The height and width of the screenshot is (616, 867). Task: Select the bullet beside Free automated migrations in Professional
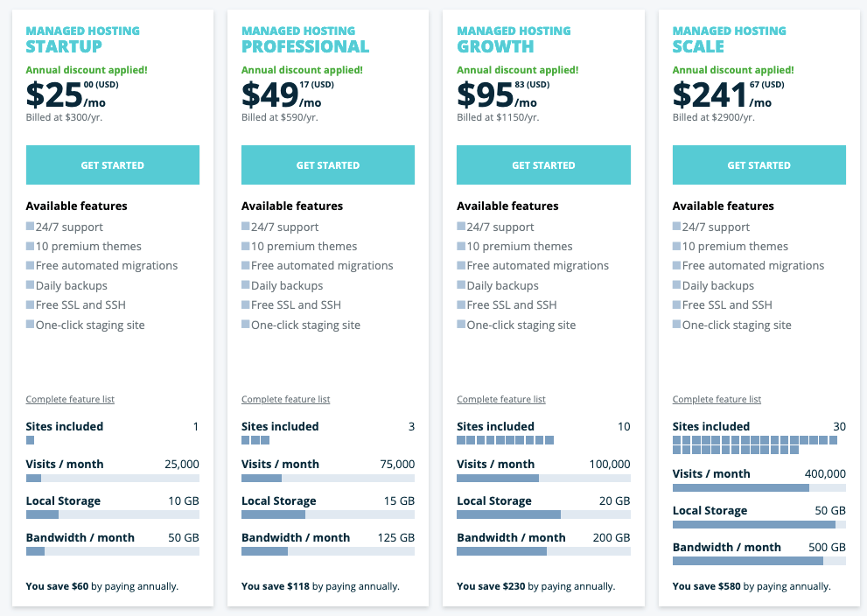246,265
